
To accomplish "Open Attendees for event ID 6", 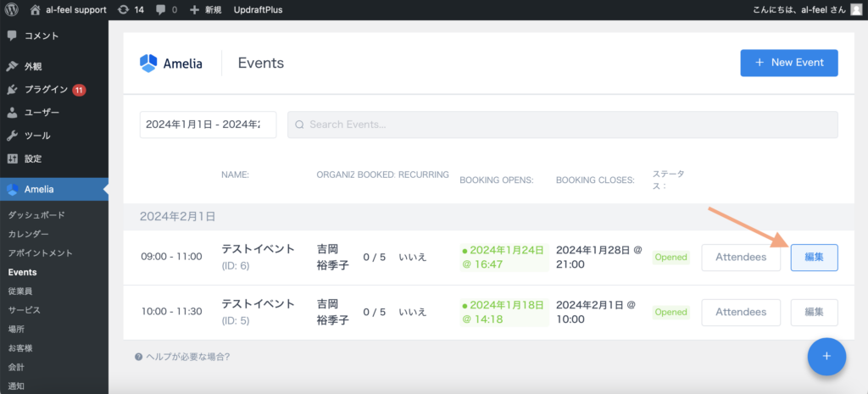I will (741, 258).
